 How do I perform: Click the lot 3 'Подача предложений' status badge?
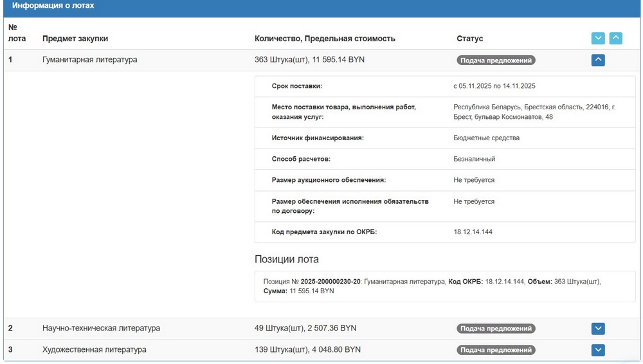pos(496,350)
